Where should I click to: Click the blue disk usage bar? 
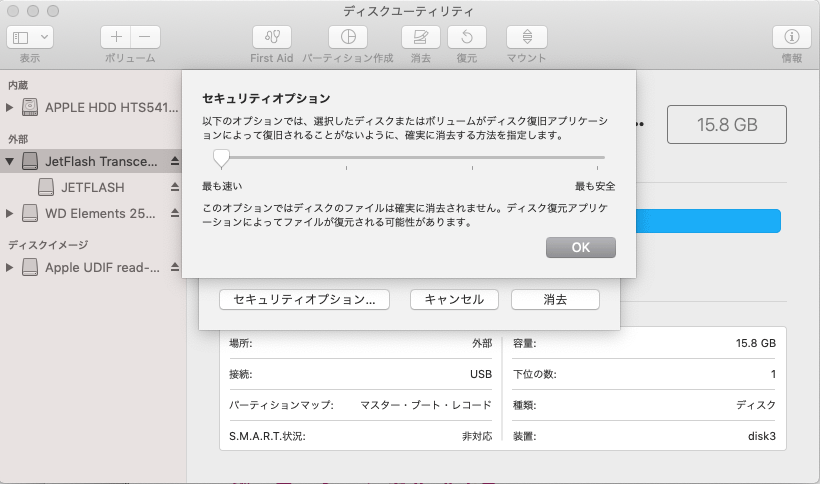tap(708, 221)
